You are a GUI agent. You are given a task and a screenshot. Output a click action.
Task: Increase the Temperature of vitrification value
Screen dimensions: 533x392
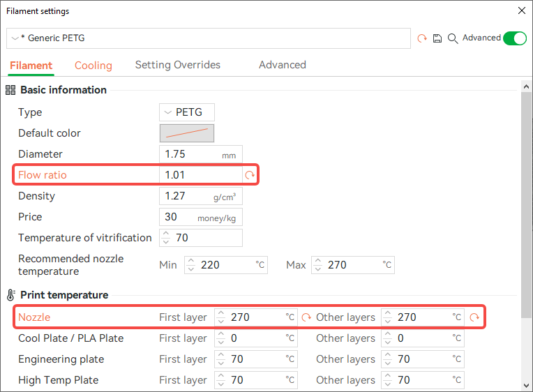[166, 234]
